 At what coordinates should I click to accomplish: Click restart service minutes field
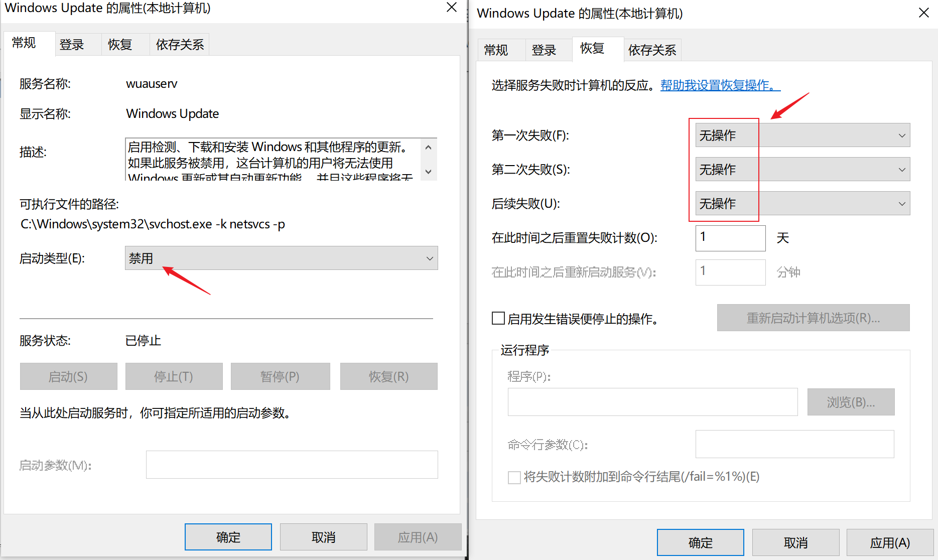pos(730,272)
